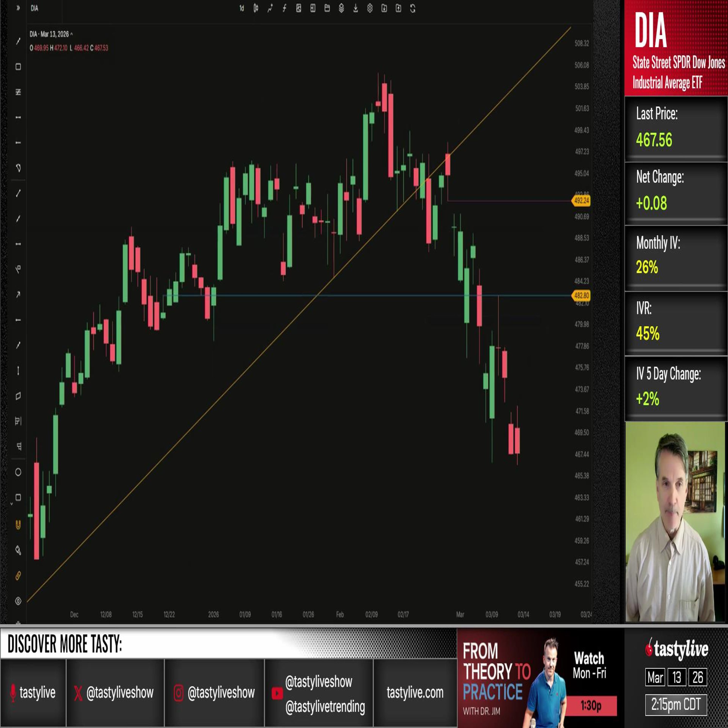Viewport: 728px width, 728px height.
Task: Open the chart layout grid icon
Action: [x=313, y=8]
